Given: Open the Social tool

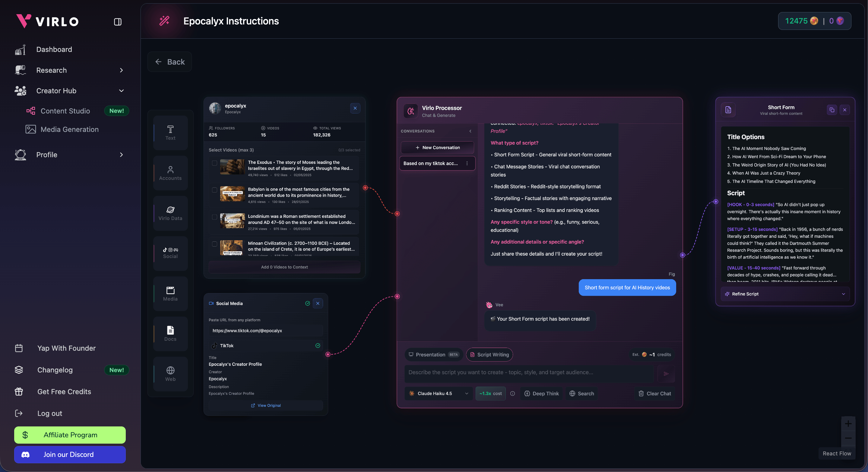Looking at the screenshot, I should 170,253.
